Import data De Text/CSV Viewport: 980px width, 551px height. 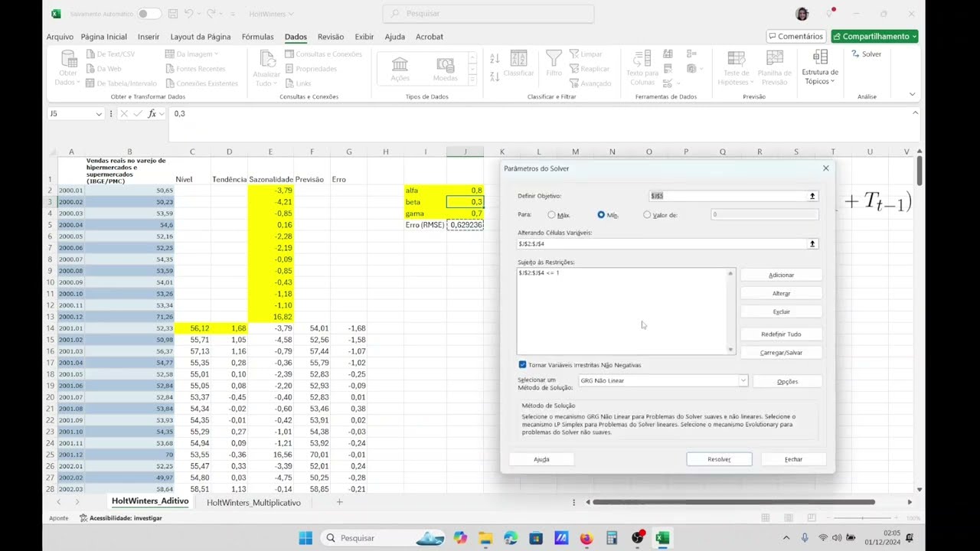point(111,54)
